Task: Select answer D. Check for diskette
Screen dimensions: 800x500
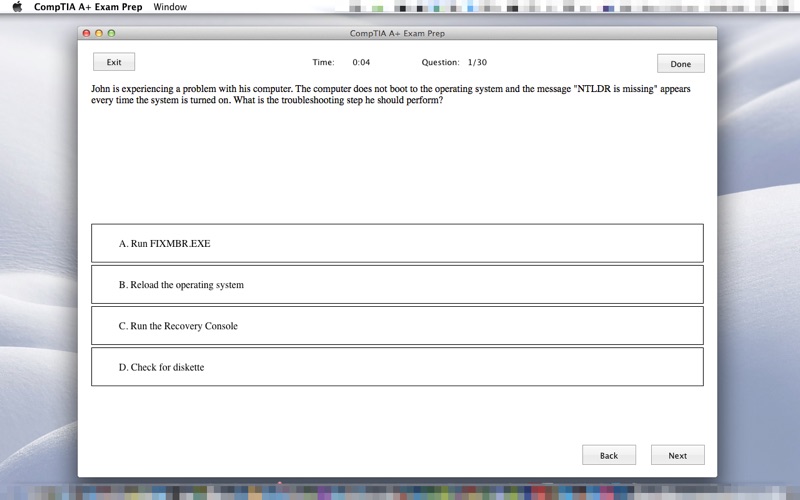Action: (397, 367)
